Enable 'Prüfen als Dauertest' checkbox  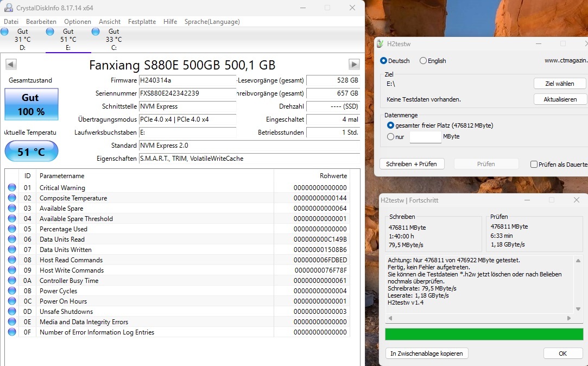point(534,164)
